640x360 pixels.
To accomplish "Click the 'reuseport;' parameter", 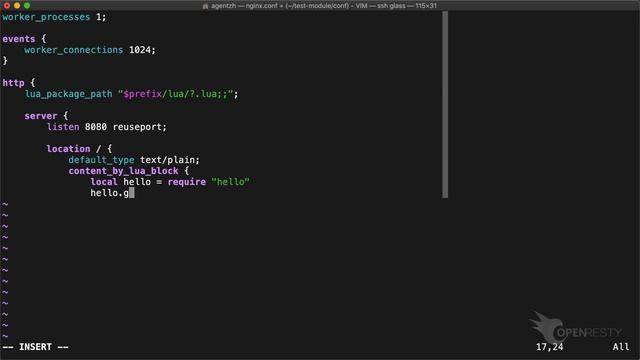I will (x=140, y=127).
